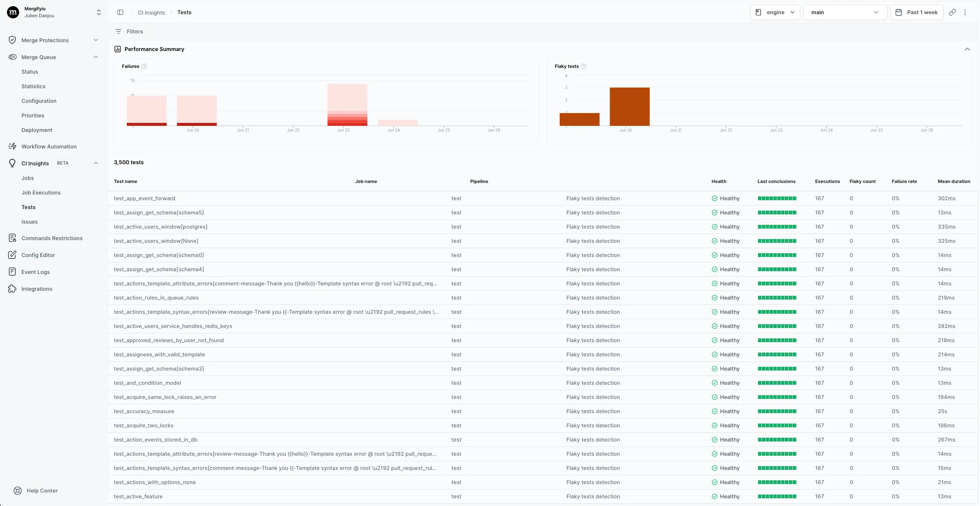Open the test_app_event_forward test
This screenshot has width=980, height=506.
pos(144,198)
